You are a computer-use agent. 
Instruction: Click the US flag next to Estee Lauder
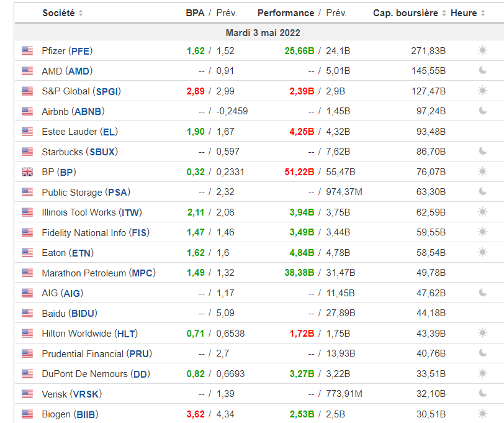tap(27, 132)
